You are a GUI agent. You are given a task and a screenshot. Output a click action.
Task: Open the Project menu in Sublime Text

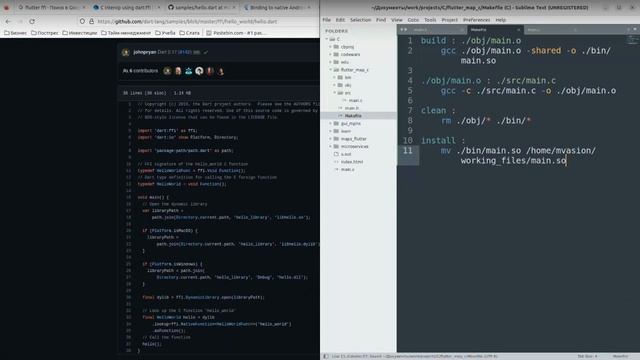coord(449,20)
